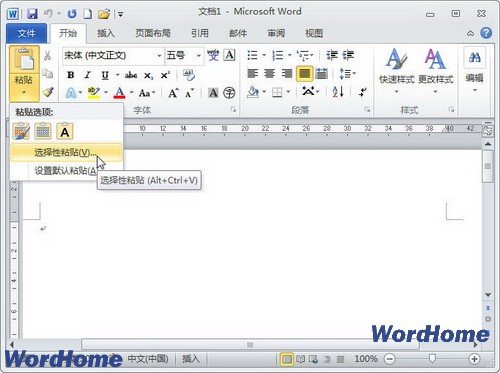This screenshot has width=500, height=373.
Task: Select Align Left paragraph alignment
Action: pos(252,73)
